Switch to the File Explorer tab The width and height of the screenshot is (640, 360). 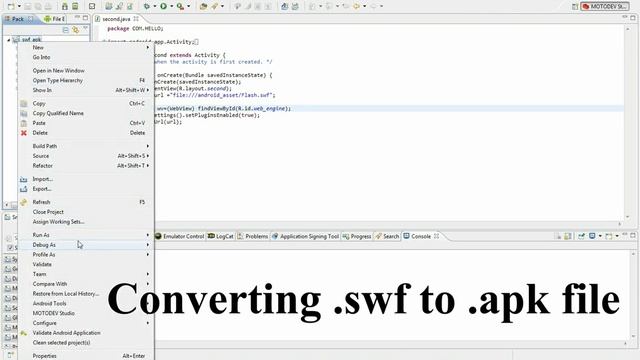pyautogui.click(x=54, y=19)
